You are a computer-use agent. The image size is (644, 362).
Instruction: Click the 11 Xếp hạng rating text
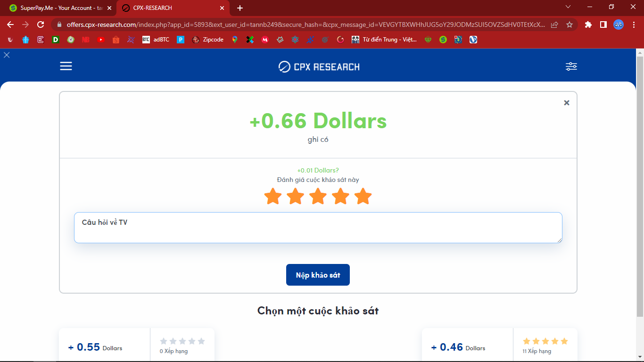click(537, 351)
